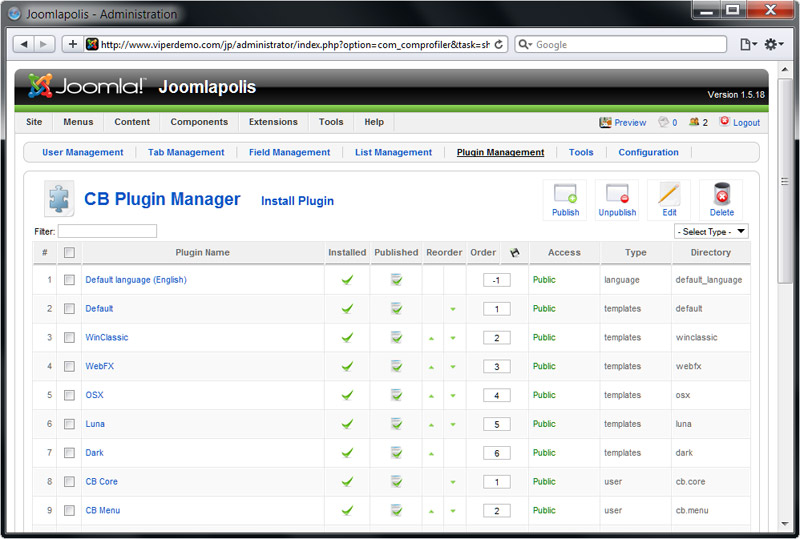Move CB Menu up with green arrow
The width and height of the screenshot is (800, 539).
tap(432, 511)
